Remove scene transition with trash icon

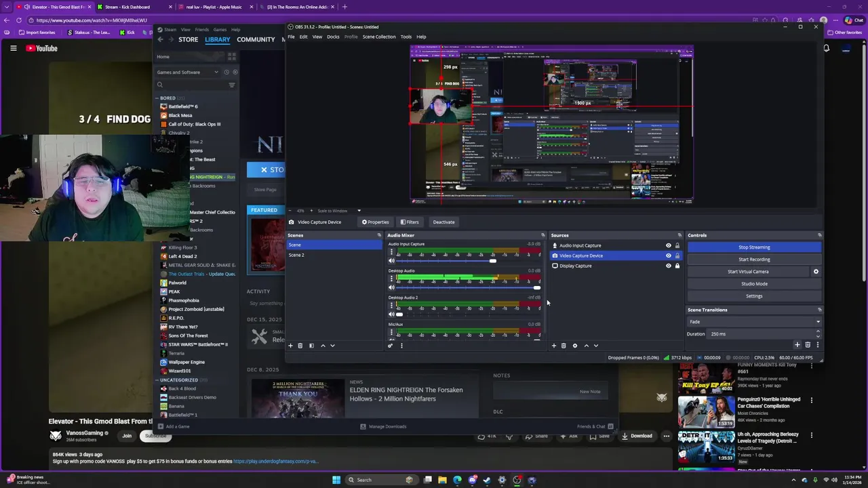[x=808, y=345]
